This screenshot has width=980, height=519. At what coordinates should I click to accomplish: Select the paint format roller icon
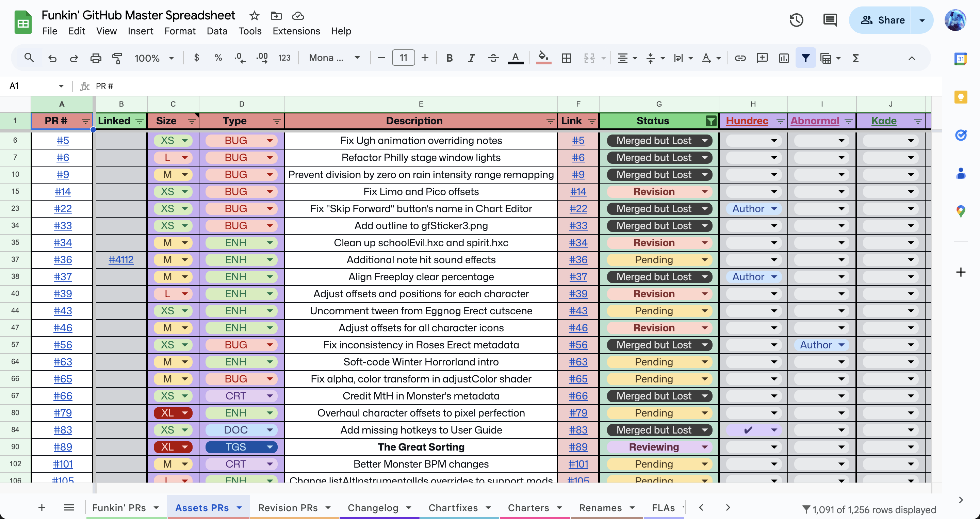coord(117,58)
